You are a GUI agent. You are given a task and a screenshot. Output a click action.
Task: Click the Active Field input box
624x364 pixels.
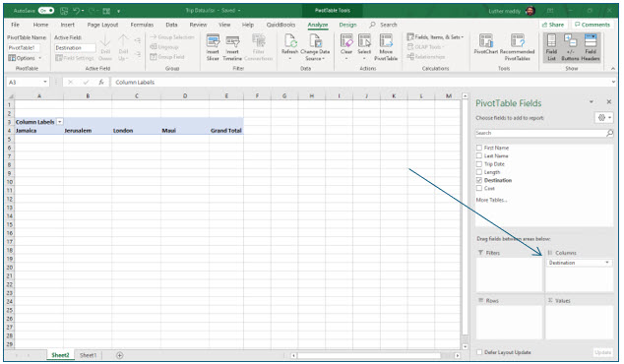(x=75, y=48)
